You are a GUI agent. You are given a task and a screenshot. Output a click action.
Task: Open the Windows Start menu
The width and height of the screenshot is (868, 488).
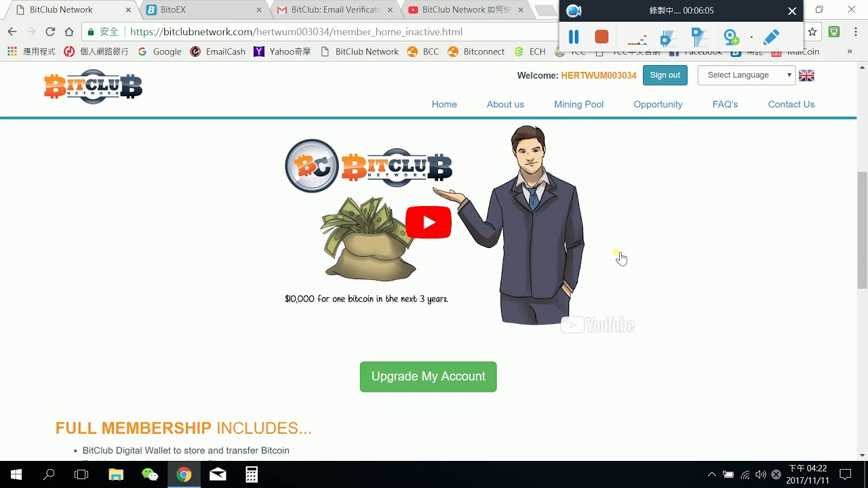coord(16,474)
